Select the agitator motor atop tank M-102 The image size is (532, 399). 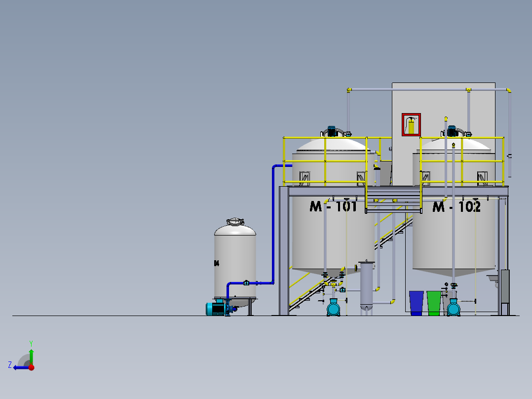(x=452, y=131)
